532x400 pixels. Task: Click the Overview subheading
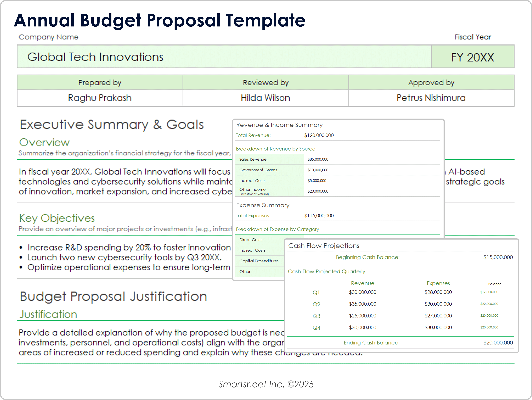pyautogui.click(x=44, y=142)
